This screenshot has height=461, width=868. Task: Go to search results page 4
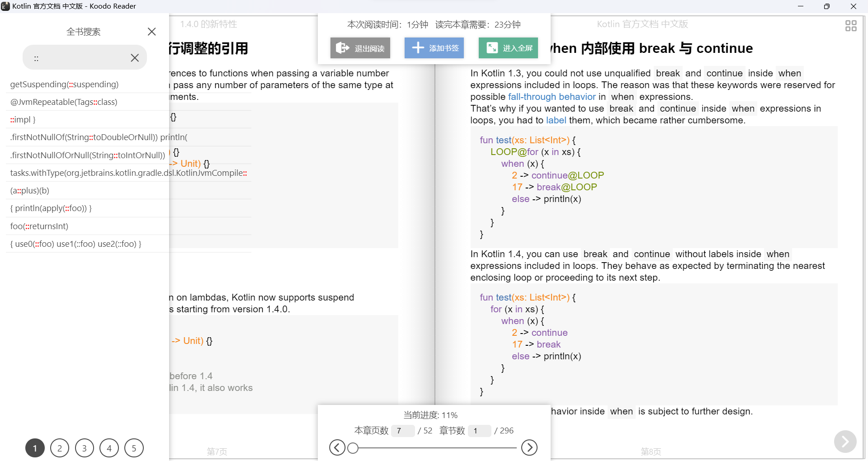(109, 448)
